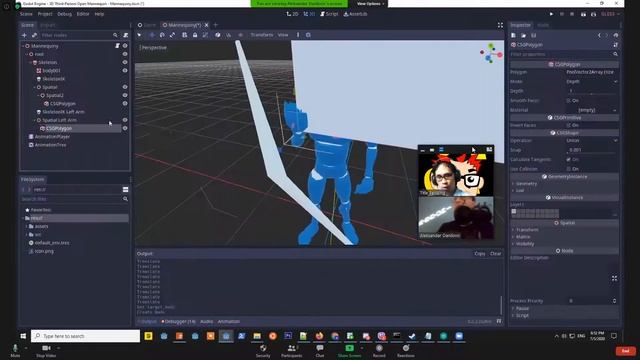Collapse the Skeleton node in scene tree
This screenshot has width=640, height=360.
31,62
